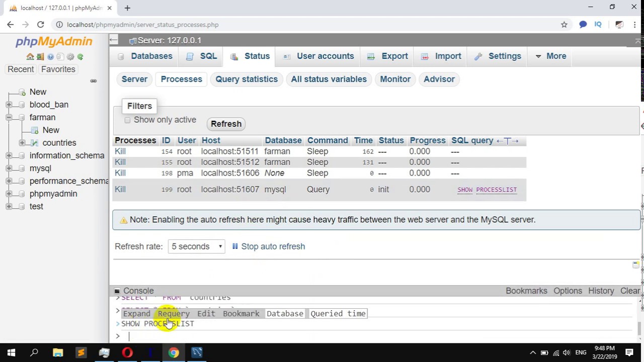Click site info icon in address bar

point(59,25)
